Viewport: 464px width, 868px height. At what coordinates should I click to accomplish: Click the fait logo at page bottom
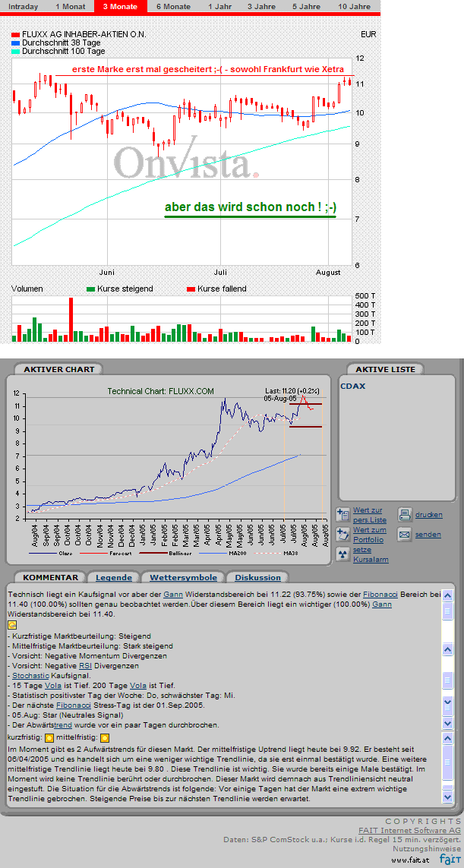pos(450,859)
